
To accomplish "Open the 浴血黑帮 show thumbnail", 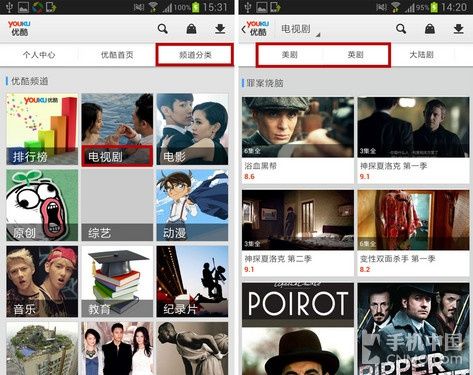I will (x=298, y=127).
